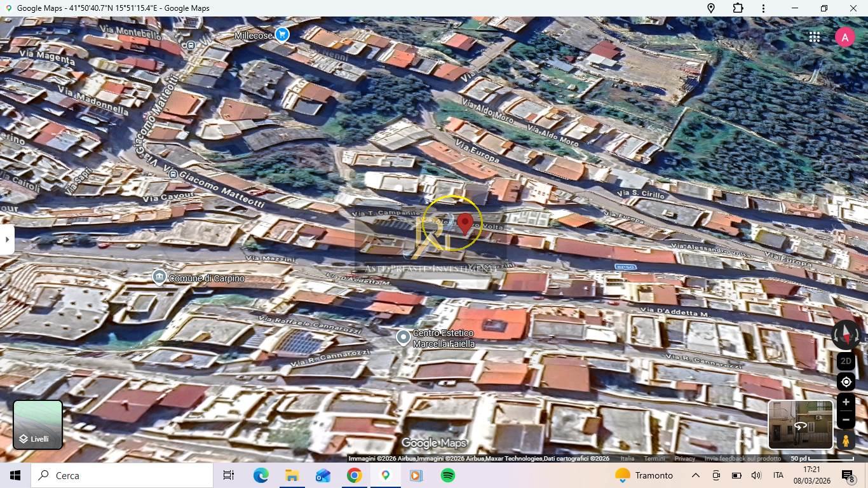Click the red location pin marker

[x=465, y=224]
